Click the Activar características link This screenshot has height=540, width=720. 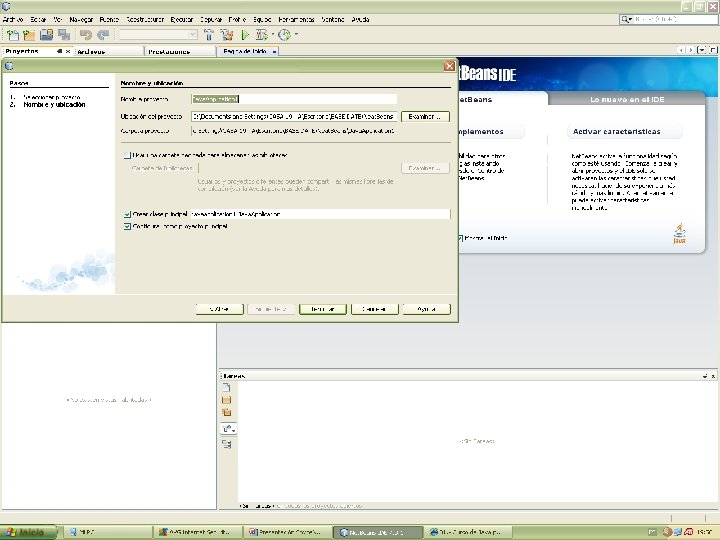(x=616, y=131)
